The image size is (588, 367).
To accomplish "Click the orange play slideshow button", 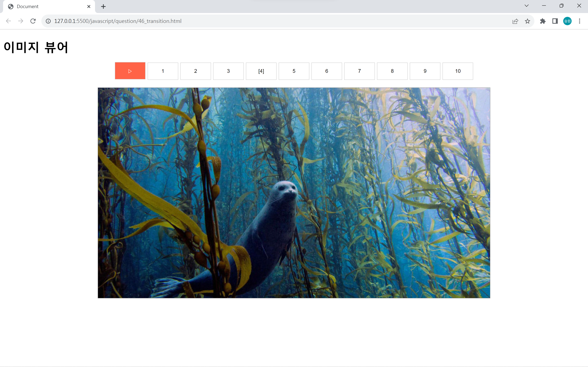I will [130, 71].
